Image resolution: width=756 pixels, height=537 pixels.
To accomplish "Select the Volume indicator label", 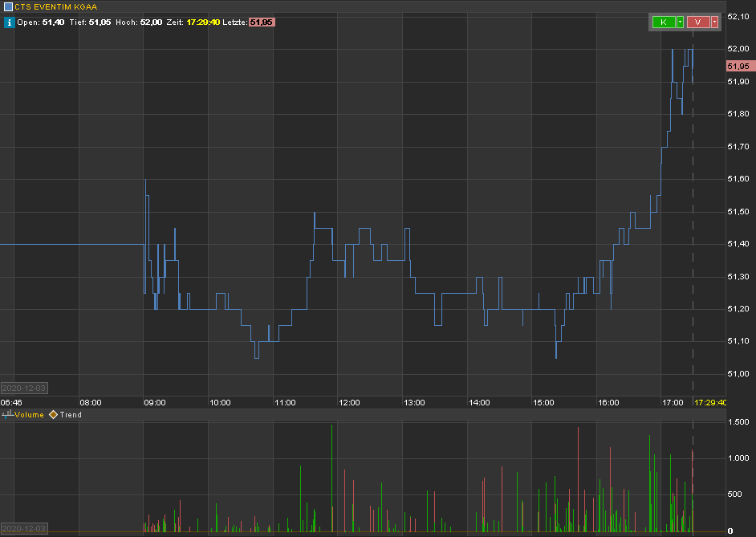I will [x=30, y=415].
